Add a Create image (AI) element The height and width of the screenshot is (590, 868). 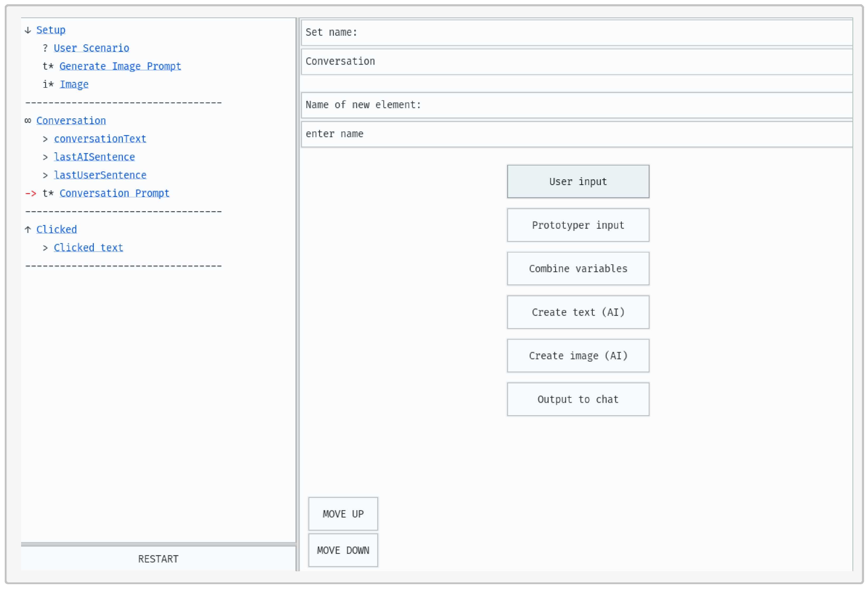pyautogui.click(x=578, y=356)
